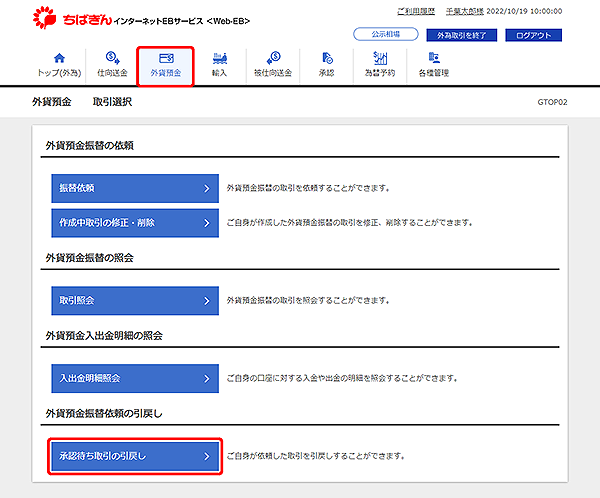Image resolution: width=600 pixels, height=498 pixels.
Task: Switch to 各種管理 menu label
Action: 434,73
